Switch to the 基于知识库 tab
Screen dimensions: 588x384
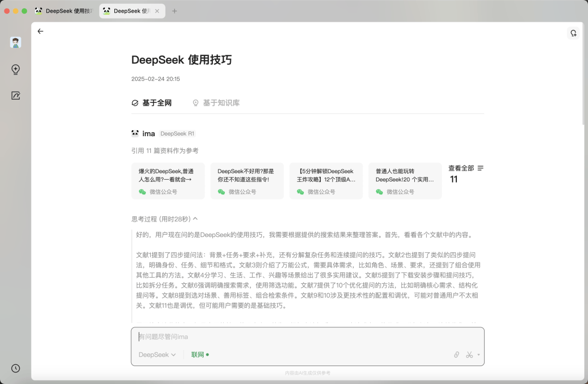(216, 103)
